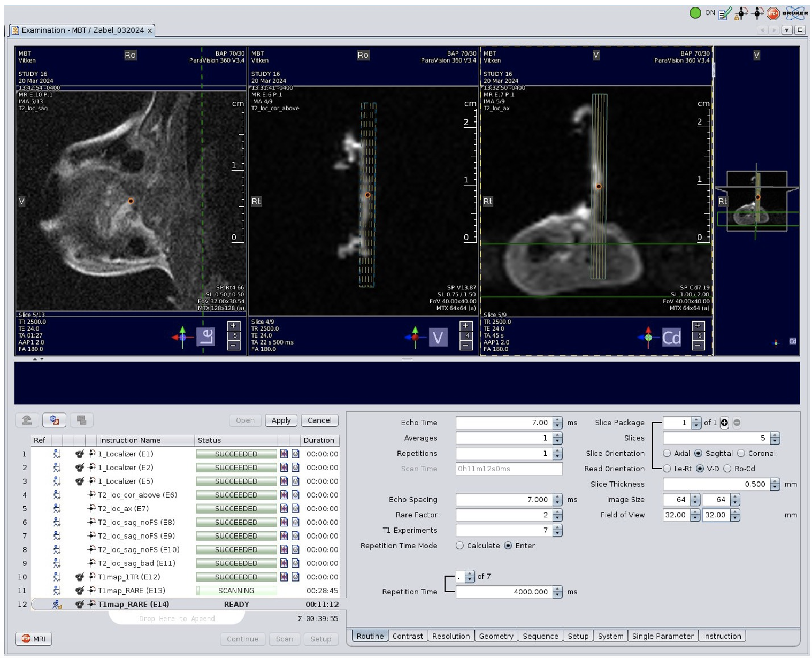Open the Geometry tab
Viewport: 812px width, 658px height.
pos(496,636)
